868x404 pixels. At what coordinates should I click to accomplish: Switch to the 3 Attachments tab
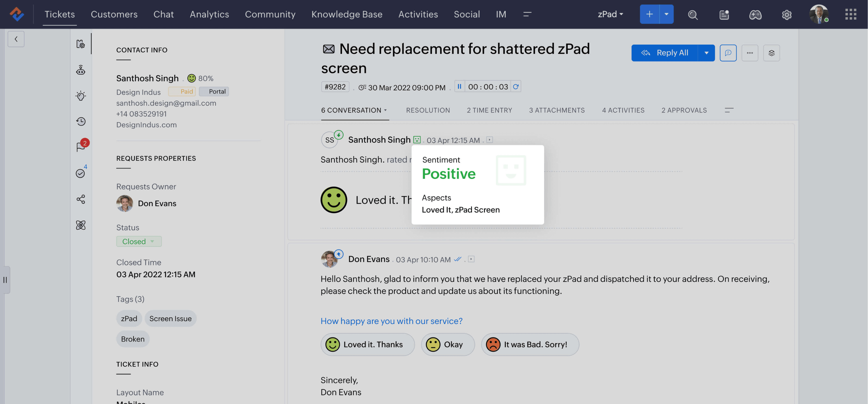pyautogui.click(x=556, y=110)
